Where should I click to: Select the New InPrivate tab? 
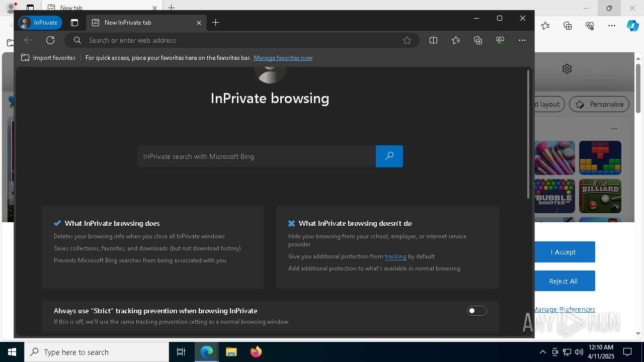(x=146, y=23)
